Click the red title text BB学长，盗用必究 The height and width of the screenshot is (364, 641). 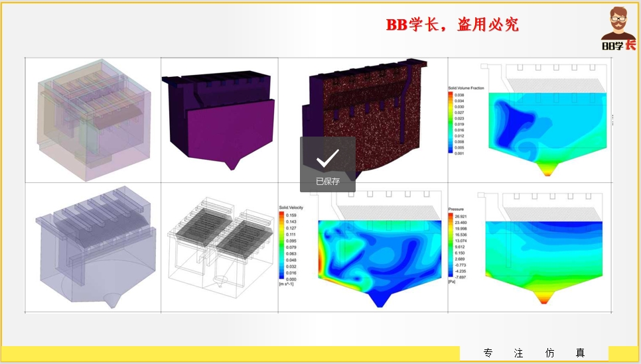click(453, 25)
